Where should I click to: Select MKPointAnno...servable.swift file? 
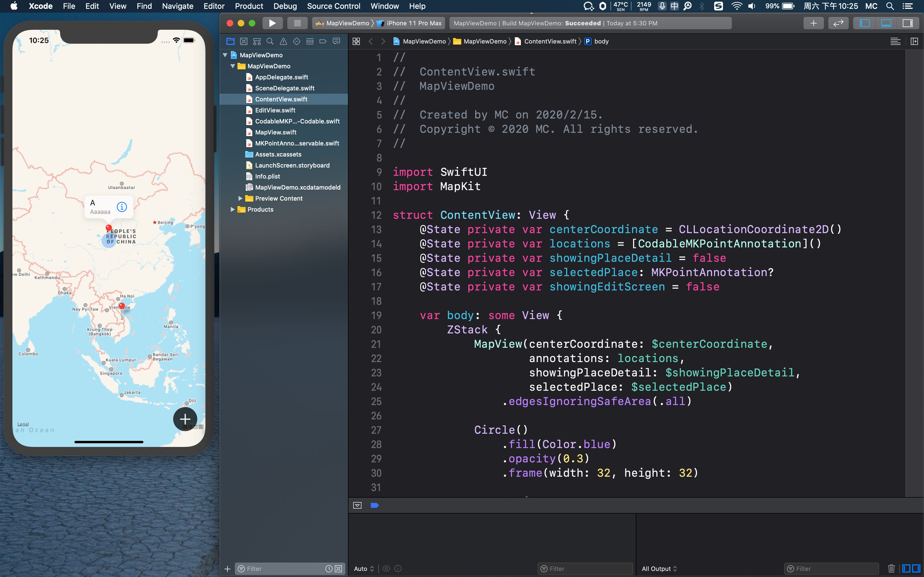point(297,143)
